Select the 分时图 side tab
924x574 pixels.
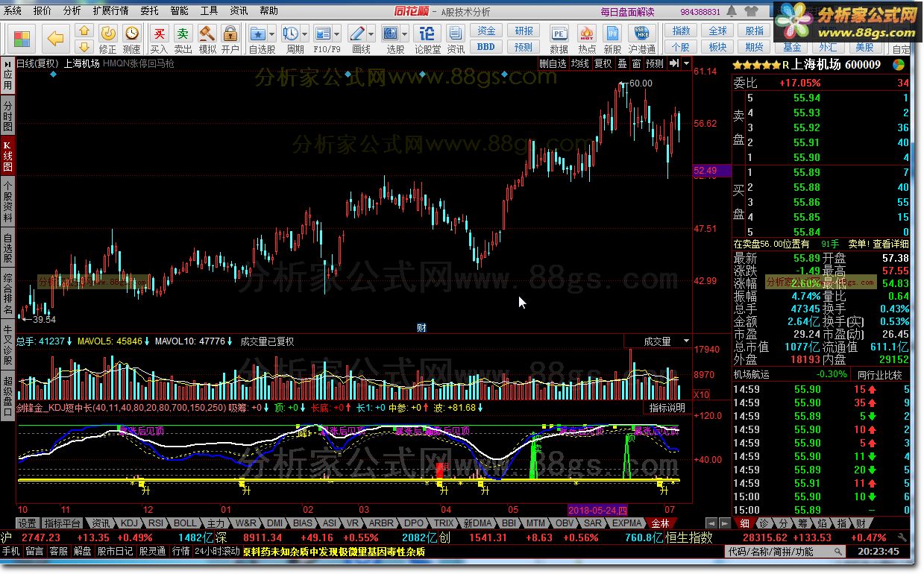tap(7, 116)
